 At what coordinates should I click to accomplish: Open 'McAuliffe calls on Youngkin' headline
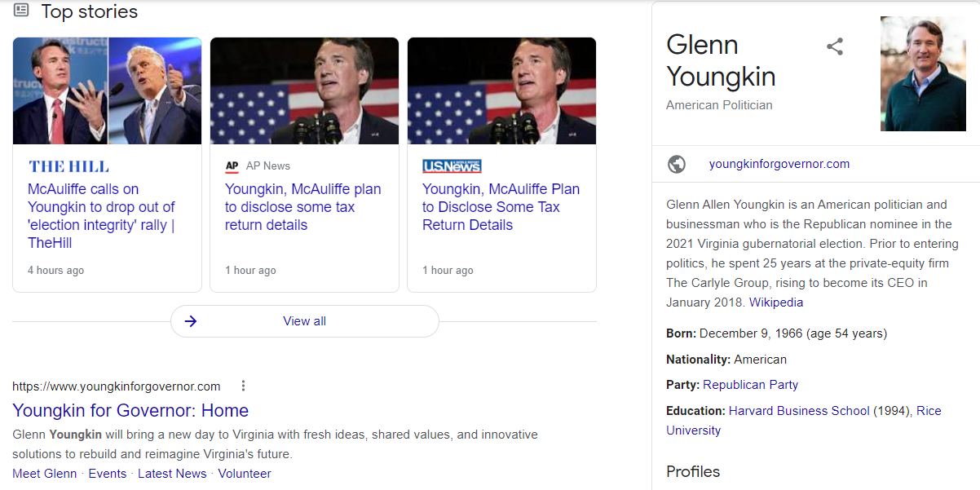(x=102, y=216)
